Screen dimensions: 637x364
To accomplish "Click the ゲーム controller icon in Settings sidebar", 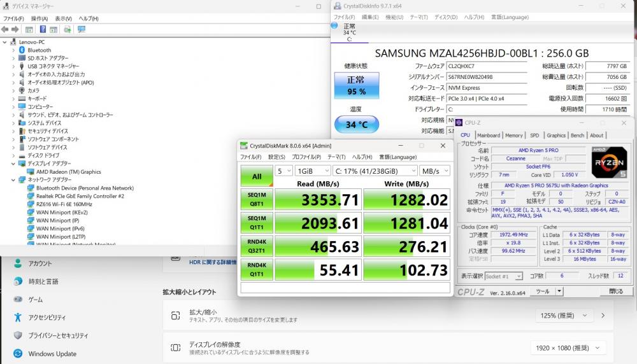I will pyautogui.click(x=18, y=300).
